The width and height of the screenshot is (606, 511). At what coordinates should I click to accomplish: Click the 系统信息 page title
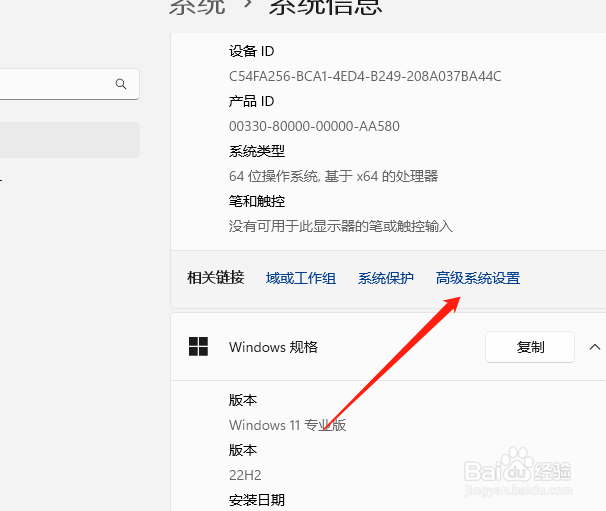325,7
